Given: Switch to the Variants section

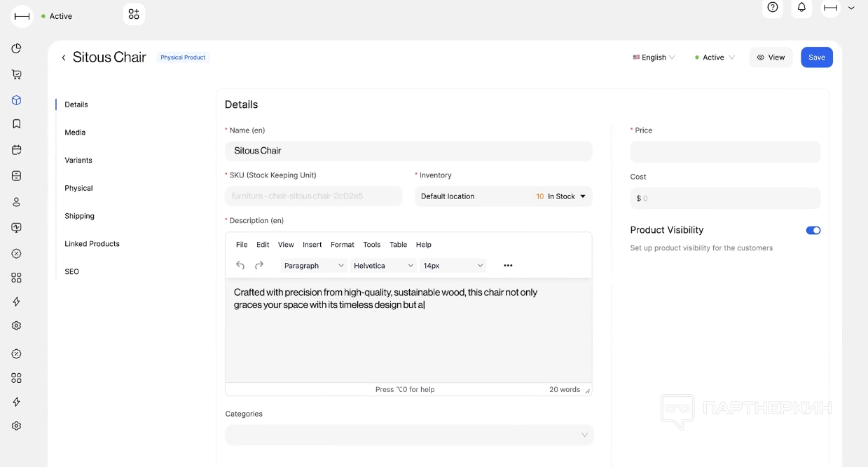Looking at the screenshot, I should (78, 160).
